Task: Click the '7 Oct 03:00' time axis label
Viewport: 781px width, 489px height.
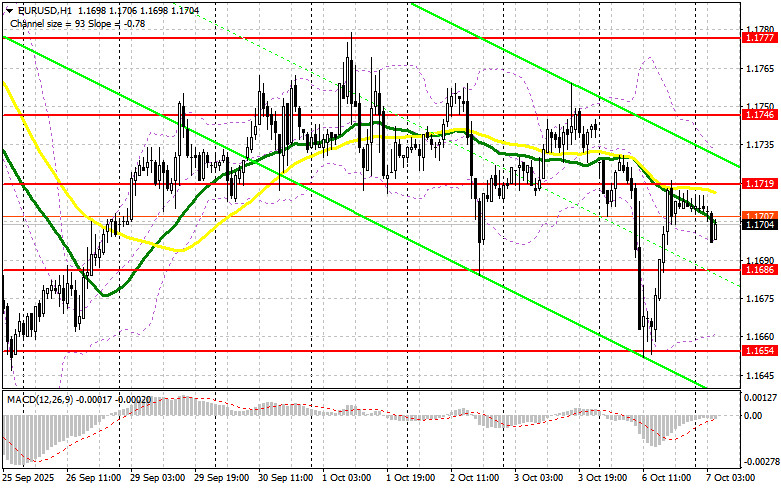Action: 731,478
